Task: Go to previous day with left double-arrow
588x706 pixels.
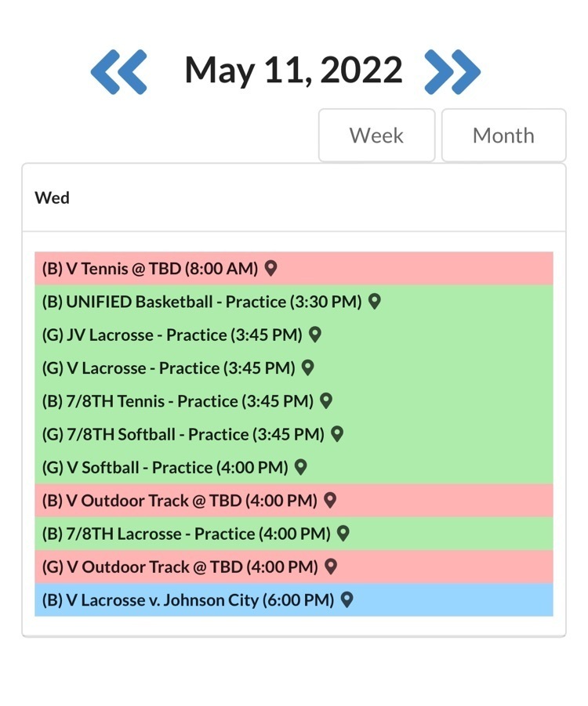Action: click(x=118, y=71)
